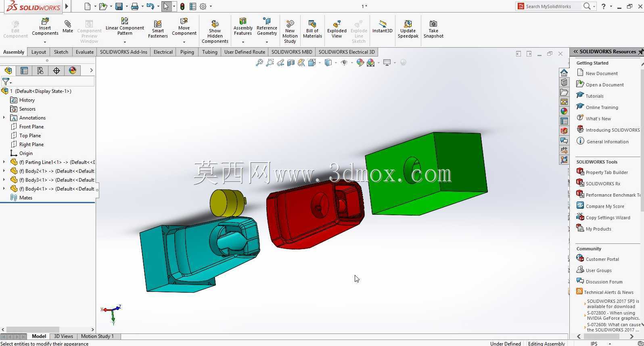The height and width of the screenshot is (346, 644).
Task: Expand the Body3<1> component node
Action: pyautogui.click(x=4, y=180)
